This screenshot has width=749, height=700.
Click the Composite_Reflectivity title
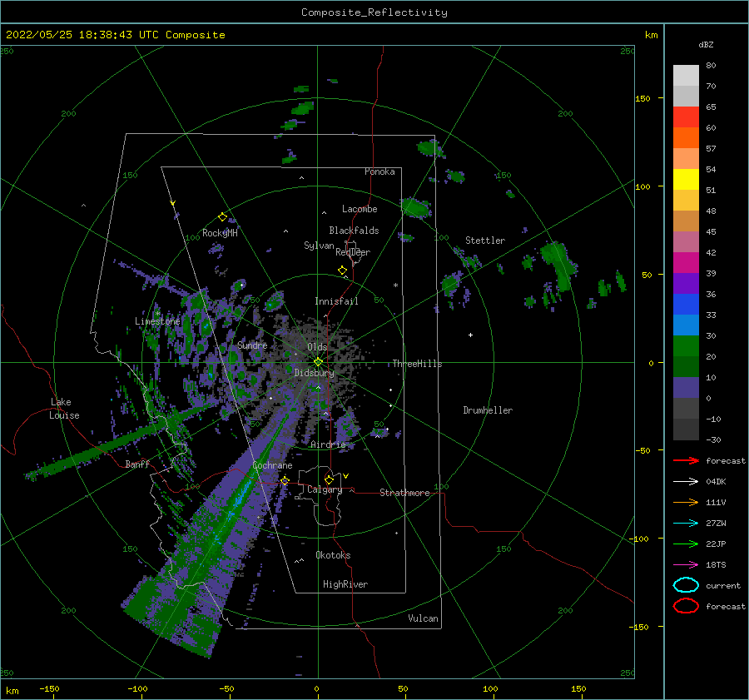pyautogui.click(x=374, y=12)
